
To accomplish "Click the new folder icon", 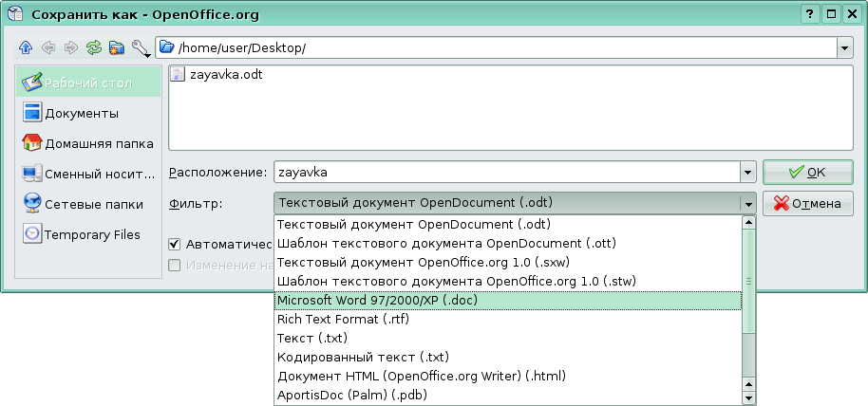I will click(117, 47).
